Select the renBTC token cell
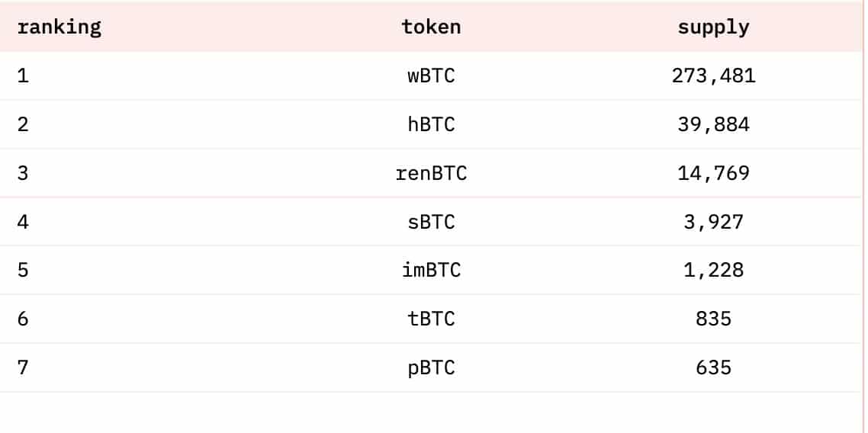The image size is (868, 433). [431, 173]
